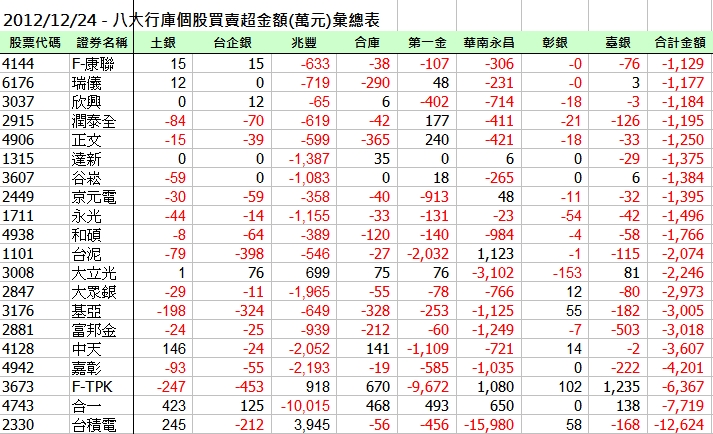
Task: Select the 欣興 name cell
Action: [86, 102]
